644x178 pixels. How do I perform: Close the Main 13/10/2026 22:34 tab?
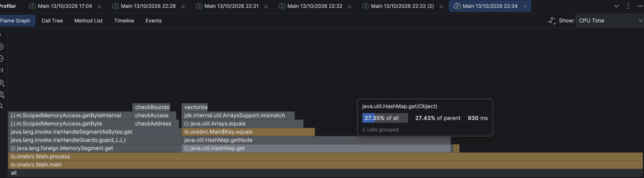[x=525, y=6]
